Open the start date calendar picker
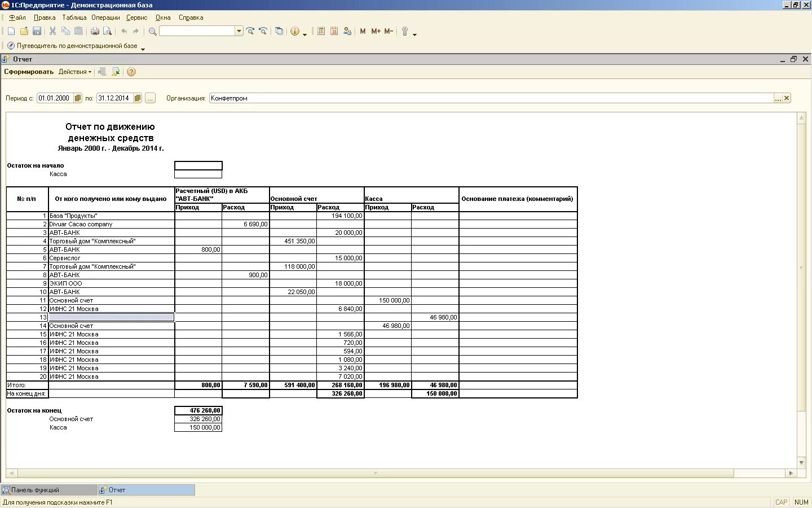 pos(78,98)
